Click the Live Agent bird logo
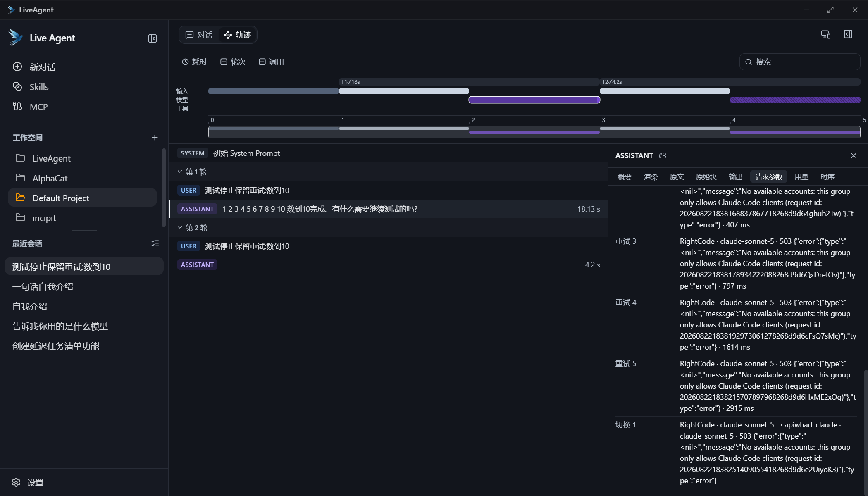The height and width of the screenshot is (496, 868). tap(16, 38)
